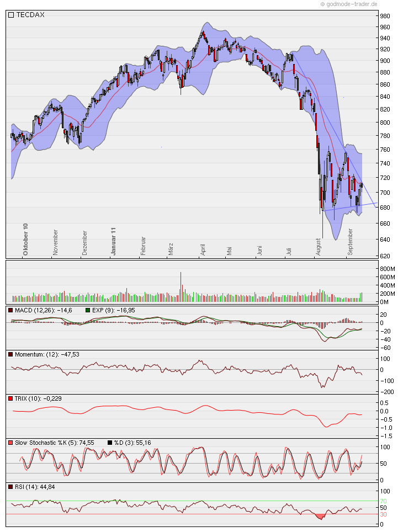403x532 pixels.
Task: Click the RSI value 44,84
Action: pos(46,487)
